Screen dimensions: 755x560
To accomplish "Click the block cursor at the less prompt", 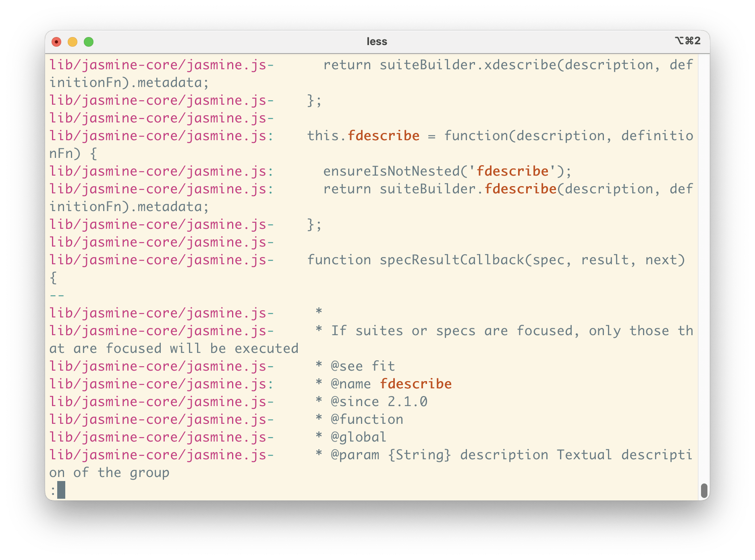I will click(61, 490).
